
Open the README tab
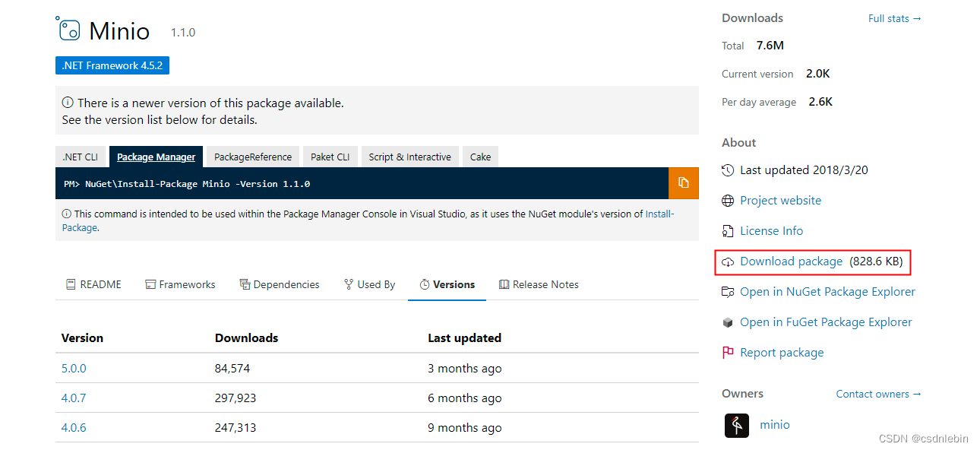[x=93, y=284]
